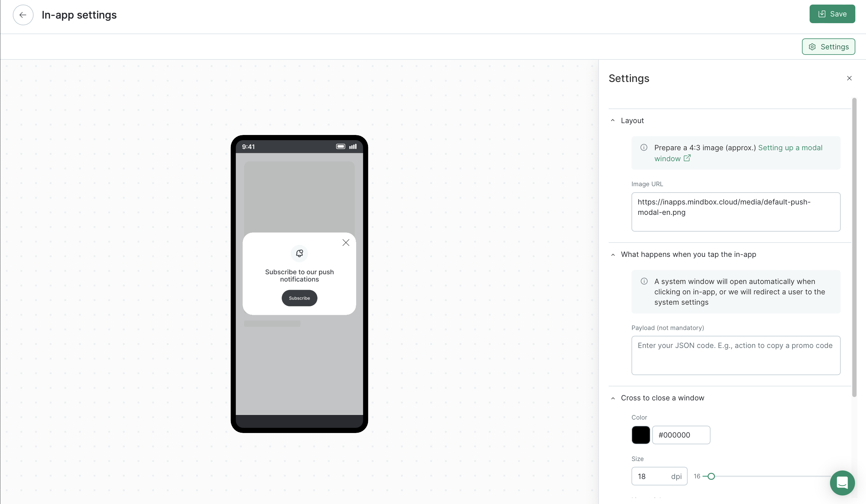866x504 pixels.
Task: Collapse the Cross to close a window section
Action: click(613, 398)
